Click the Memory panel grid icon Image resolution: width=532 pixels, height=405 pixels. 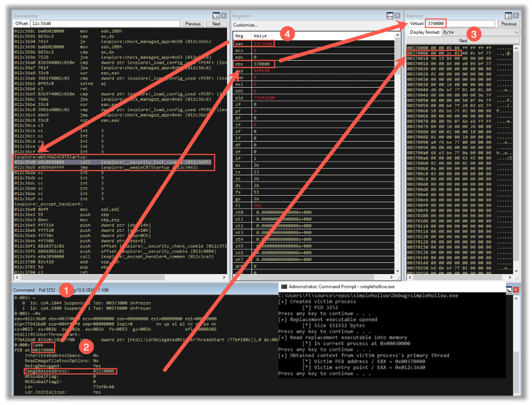[508, 16]
